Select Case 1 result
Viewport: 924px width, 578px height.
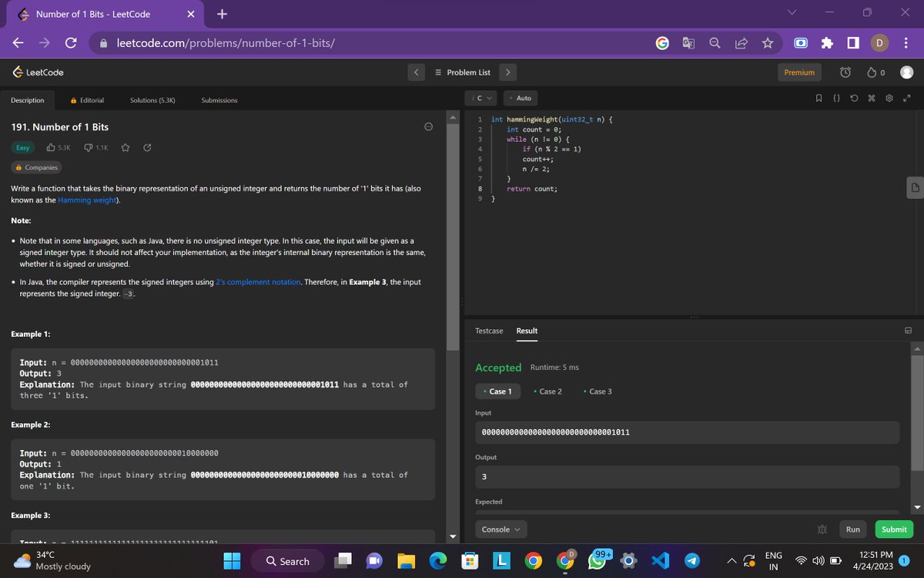click(497, 391)
